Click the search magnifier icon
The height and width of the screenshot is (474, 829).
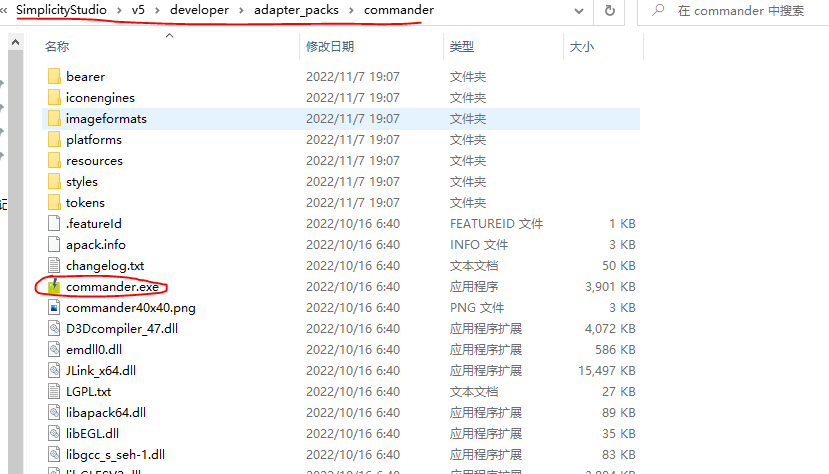coord(658,10)
